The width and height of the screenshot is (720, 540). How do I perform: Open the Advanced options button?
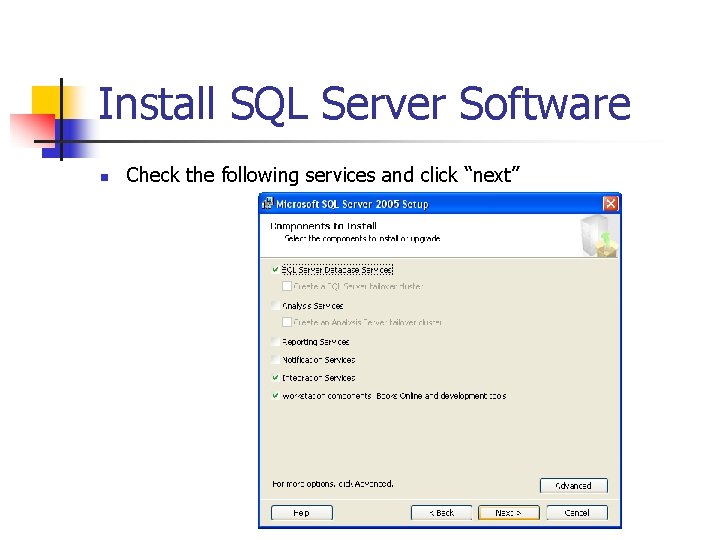[574, 485]
